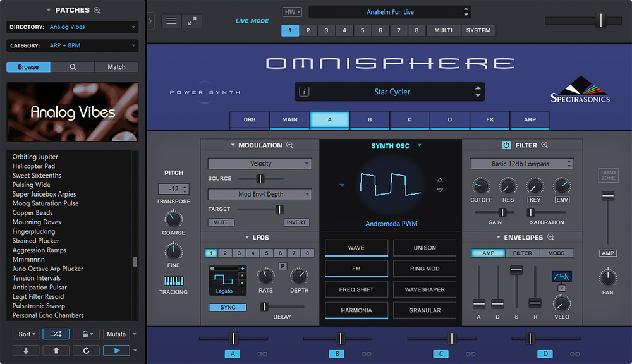Open the Basic 12db Lowpass filter dropdown
Screen dimensions: 632x364
[x=521, y=164]
